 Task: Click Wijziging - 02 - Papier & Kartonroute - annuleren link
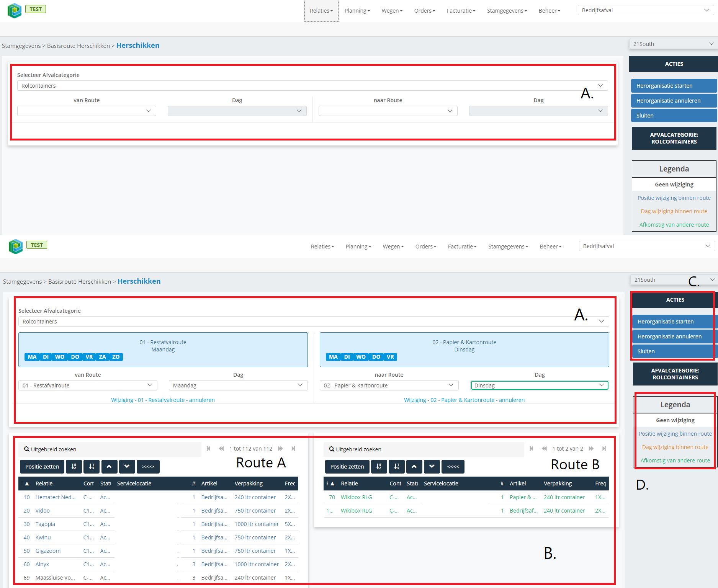464,400
